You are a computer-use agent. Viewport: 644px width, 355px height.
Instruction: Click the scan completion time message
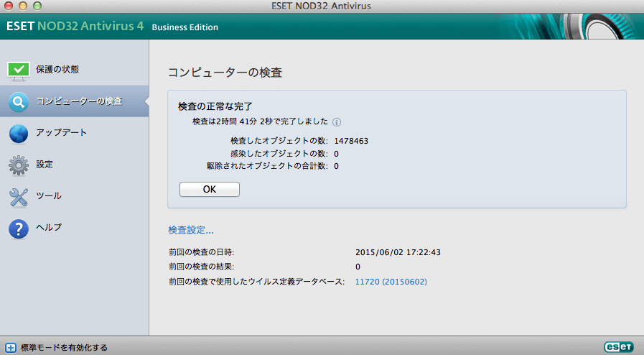261,121
